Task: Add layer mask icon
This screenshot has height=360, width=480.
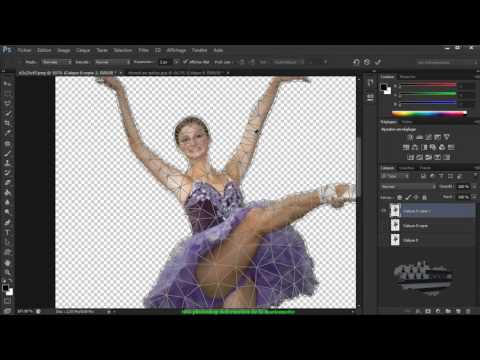Action: click(x=428, y=311)
